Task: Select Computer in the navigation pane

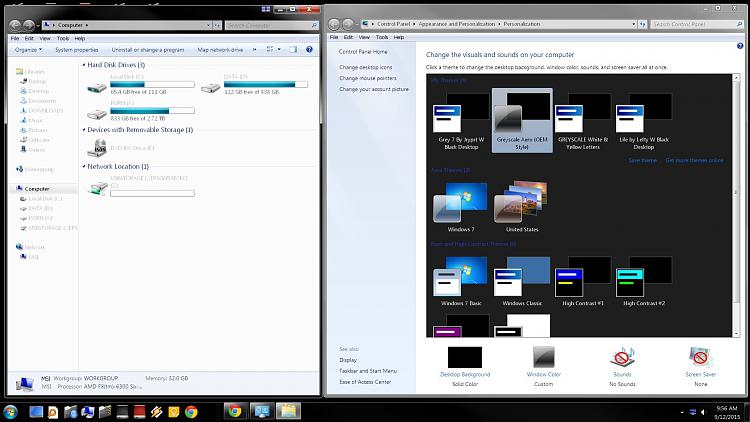Action: tap(33, 189)
